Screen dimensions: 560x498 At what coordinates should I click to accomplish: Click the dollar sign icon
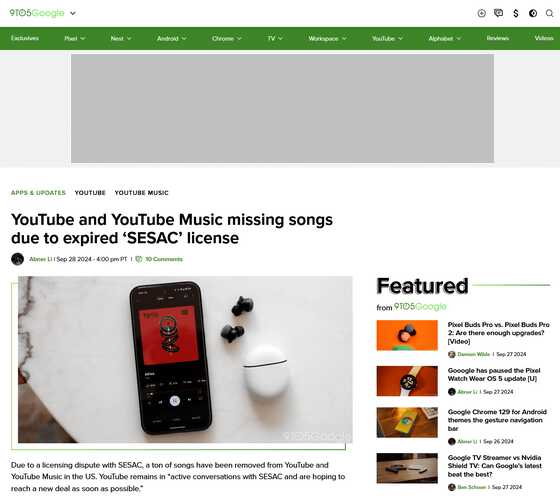[x=515, y=14]
